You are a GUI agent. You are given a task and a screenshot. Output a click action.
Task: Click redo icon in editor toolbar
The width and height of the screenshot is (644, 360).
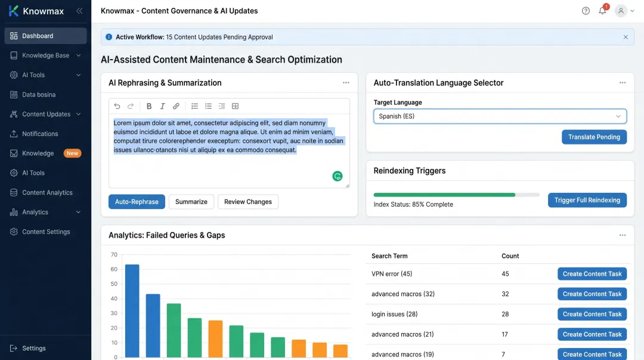[131, 106]
